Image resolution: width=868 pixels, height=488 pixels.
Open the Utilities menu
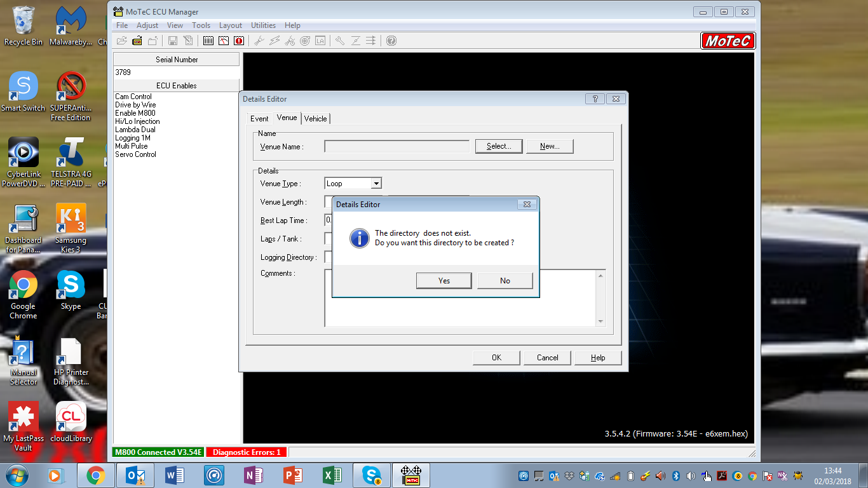(263, 25)
